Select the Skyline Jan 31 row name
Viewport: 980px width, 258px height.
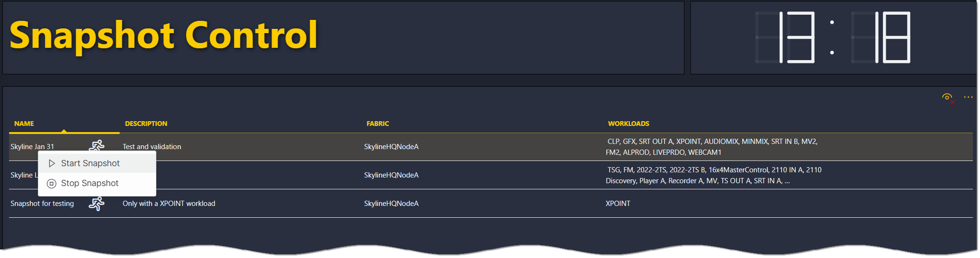click(x=32, y=147)
